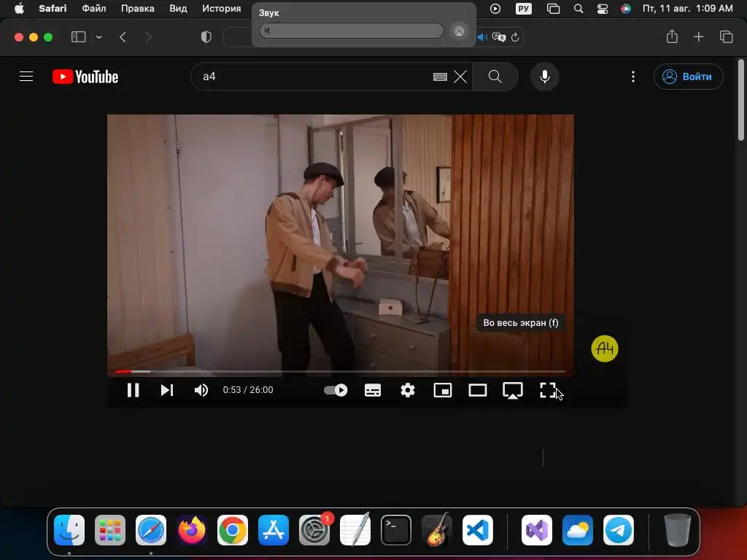The width and height of the screenshot is (747, 560).
Task: Open the Apple menu
Action: [x=19, y=9]
